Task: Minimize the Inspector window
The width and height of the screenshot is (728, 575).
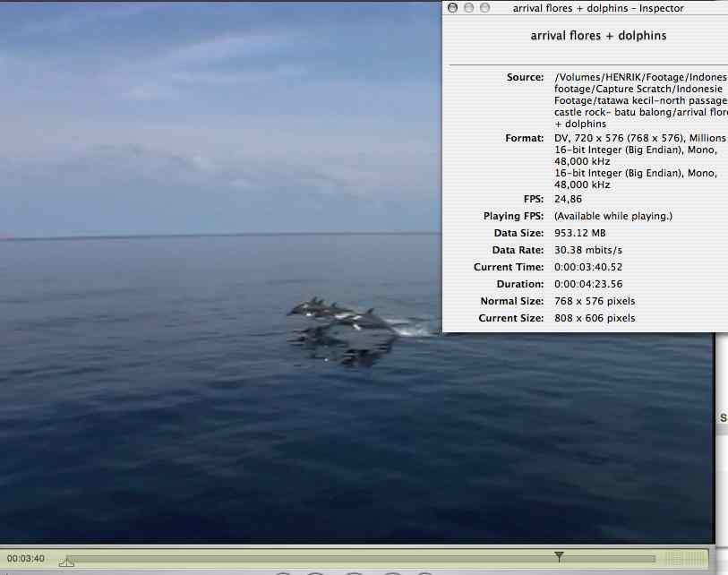Action: pyautogui.click(x=469, y=8)
